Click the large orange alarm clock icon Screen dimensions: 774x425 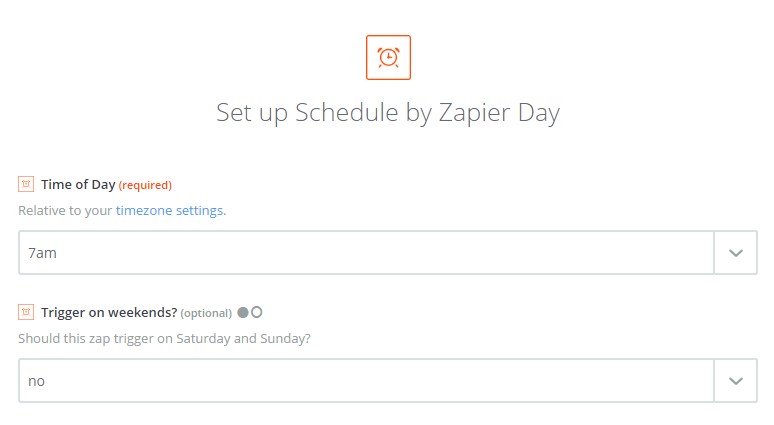tap(388, 57)
